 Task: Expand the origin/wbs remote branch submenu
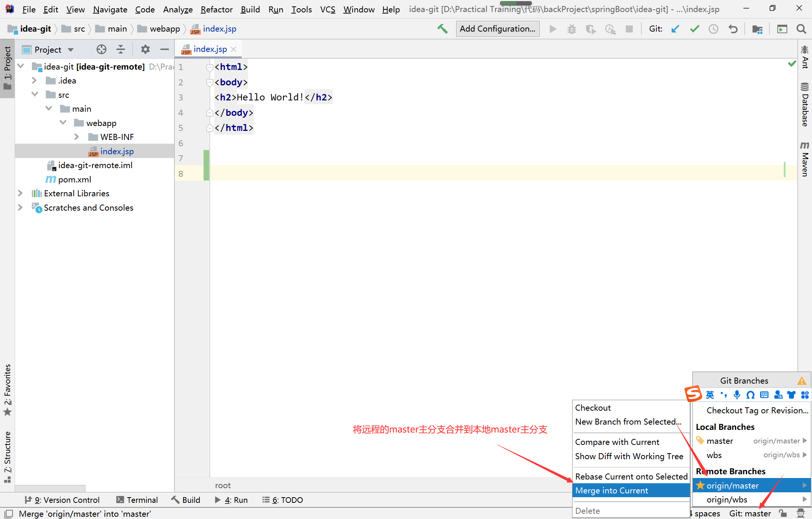pyautogui.click(x=804, y=499)
